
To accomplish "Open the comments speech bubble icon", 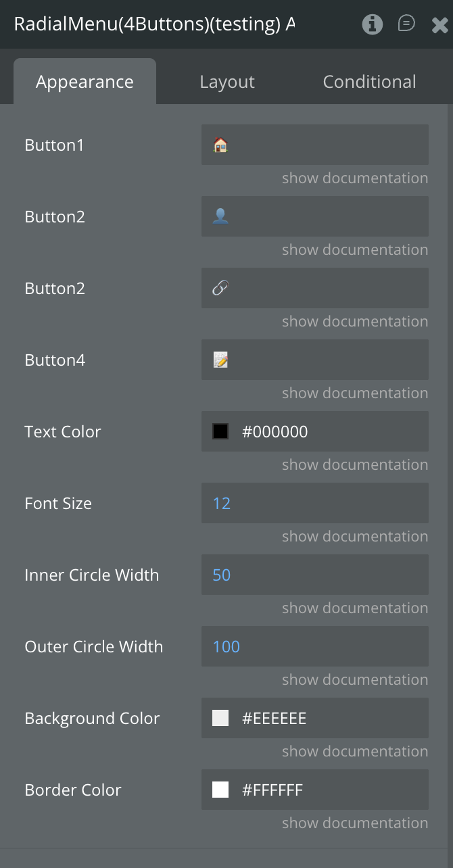I will [x=406, y=24].
